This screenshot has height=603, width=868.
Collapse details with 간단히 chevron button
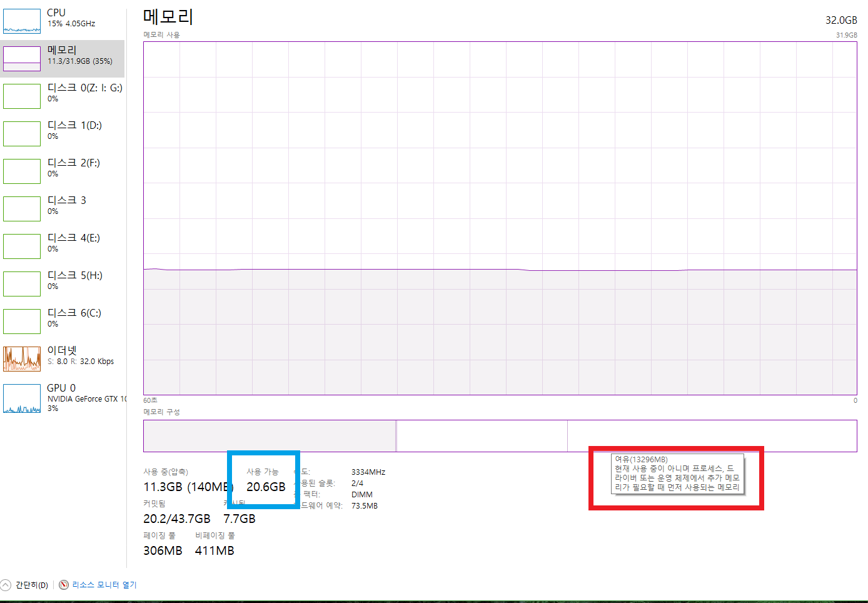click(6, 585)
